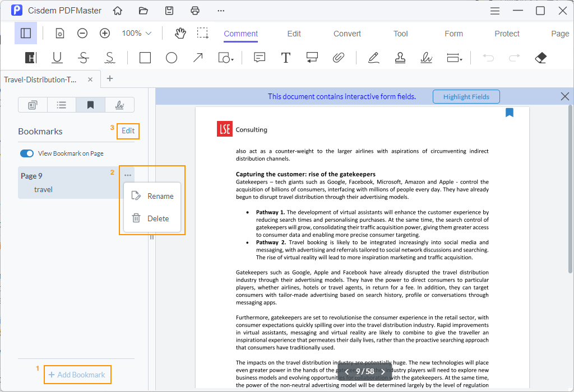Add a sticky note comment
This screenshot has height=392, width=574.
259,58
